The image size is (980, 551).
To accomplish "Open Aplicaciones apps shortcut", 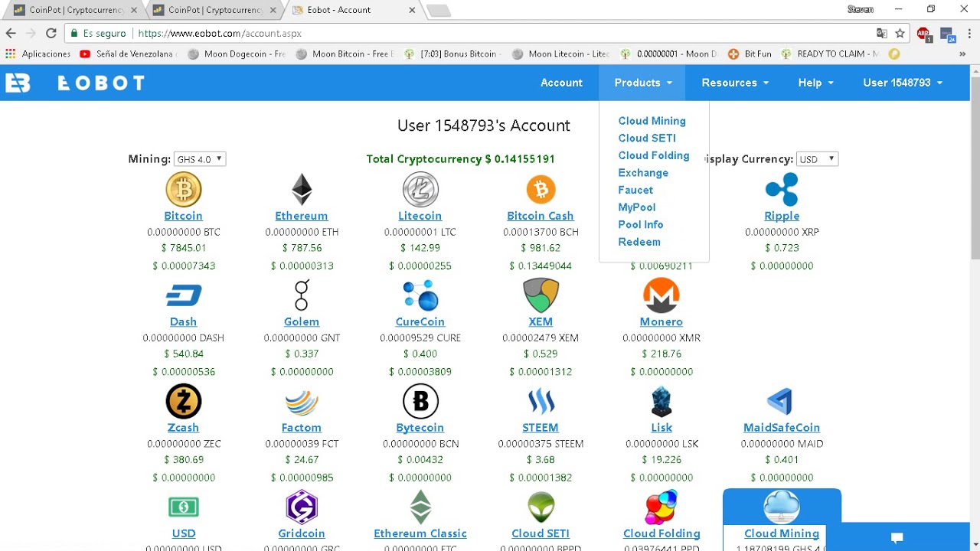I will pos(38,54).
